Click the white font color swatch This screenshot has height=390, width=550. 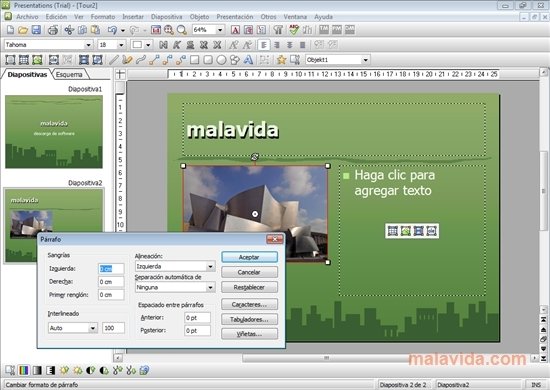tap(137, 45)
